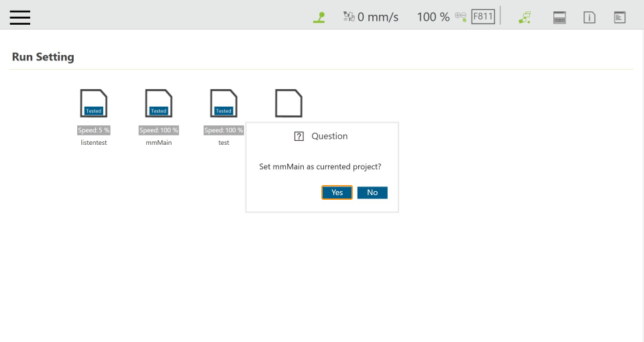The width and height of the screenshot is (644, 342).
Task: Confirm with Yes in Question dialog
Action: 337,192
